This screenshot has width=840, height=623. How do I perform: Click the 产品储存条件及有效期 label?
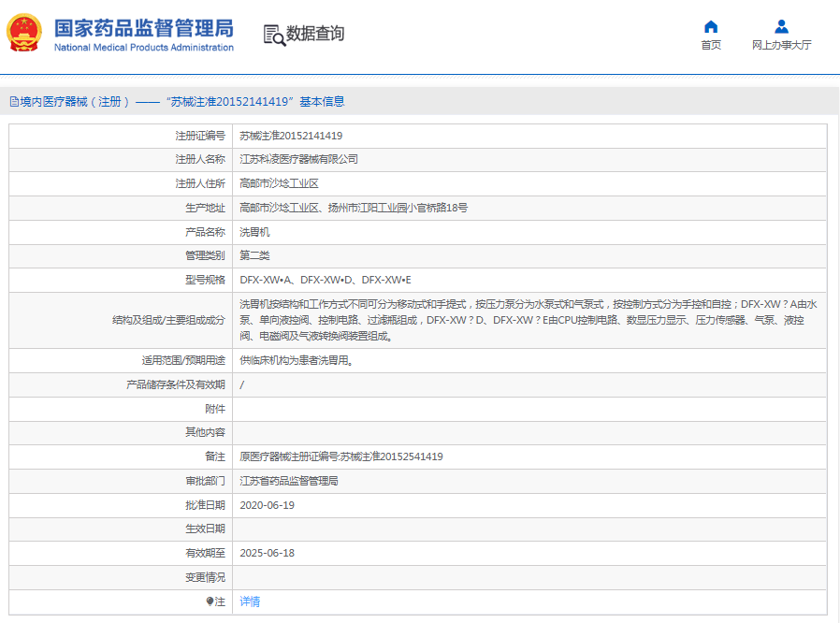(176, 384)
